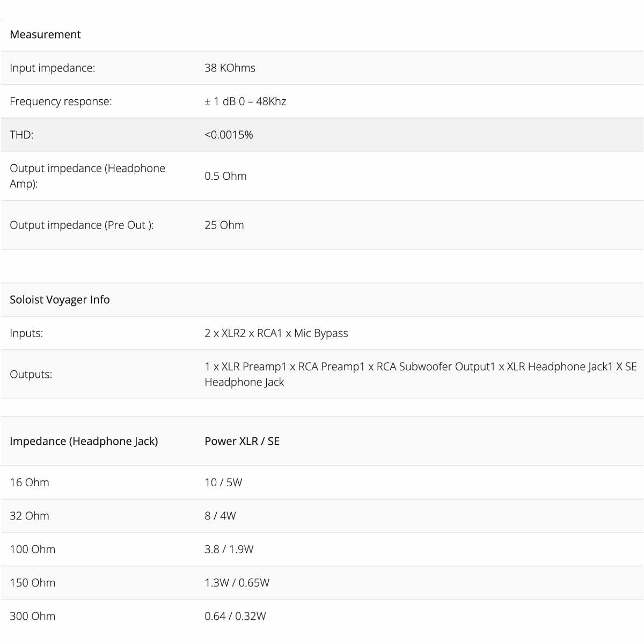Image resolution: width=644 pixels, height=644 pixels.
Task: Select the 25 Ohm value
Action: (x=224, y=225)
